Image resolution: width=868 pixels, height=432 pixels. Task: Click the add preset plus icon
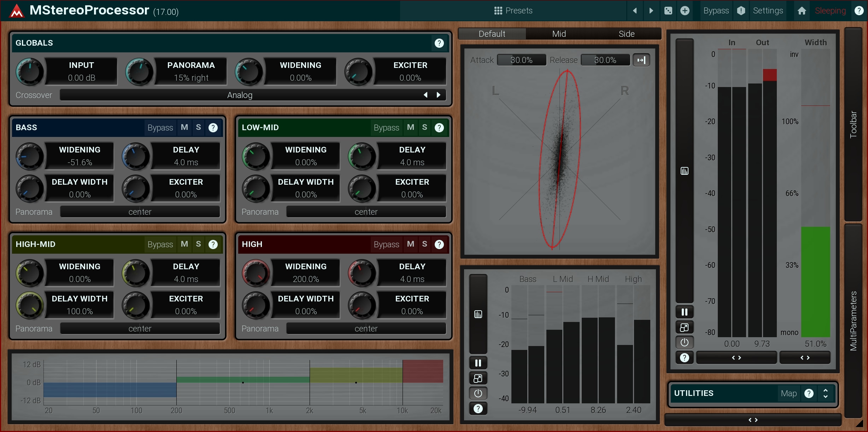pos(685,11)
